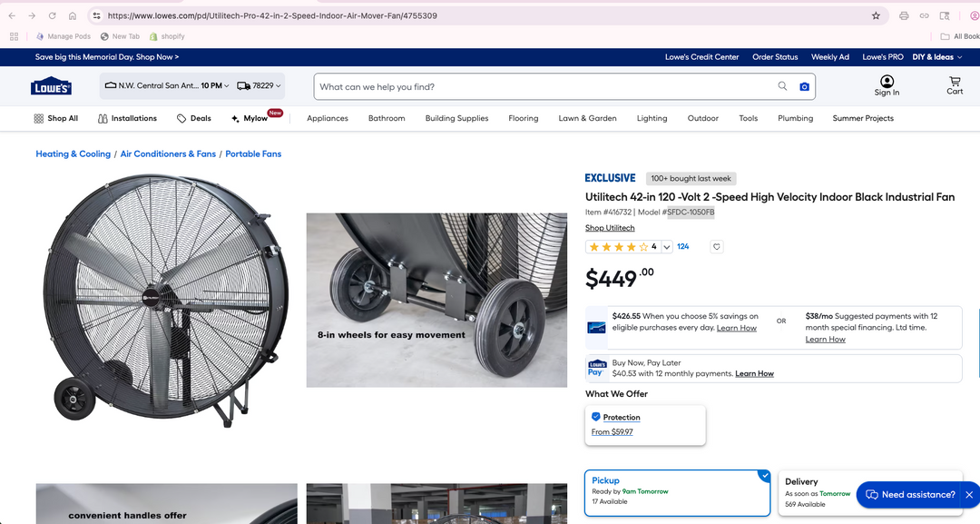
Task: Click Learn How for special financing
Action: click(x=825, y=339)
